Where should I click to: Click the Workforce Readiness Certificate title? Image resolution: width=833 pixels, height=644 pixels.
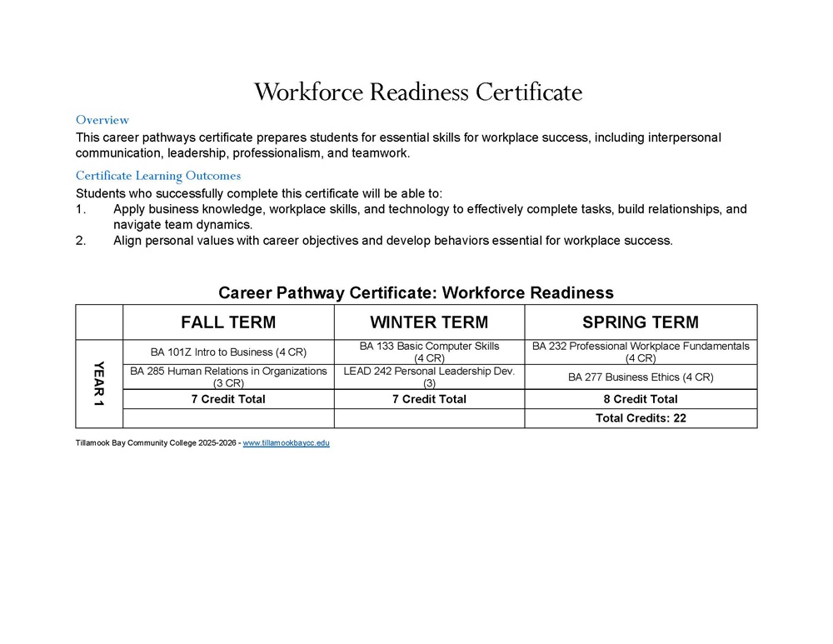click(x=417, y=92)
